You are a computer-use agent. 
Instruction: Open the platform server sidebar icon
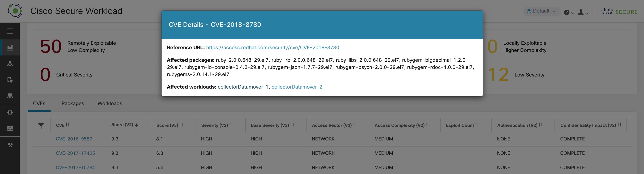10,129
